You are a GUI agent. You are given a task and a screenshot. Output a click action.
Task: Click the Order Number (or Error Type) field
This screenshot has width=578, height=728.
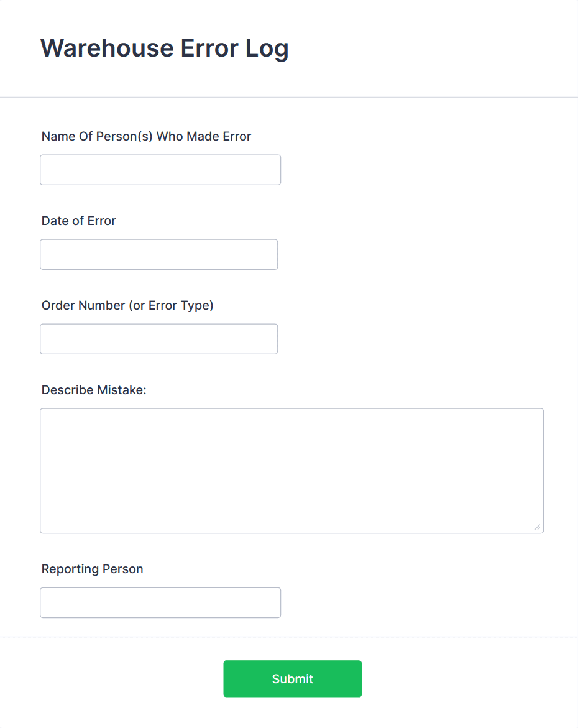pyautogui.click(x=158, y=338)
